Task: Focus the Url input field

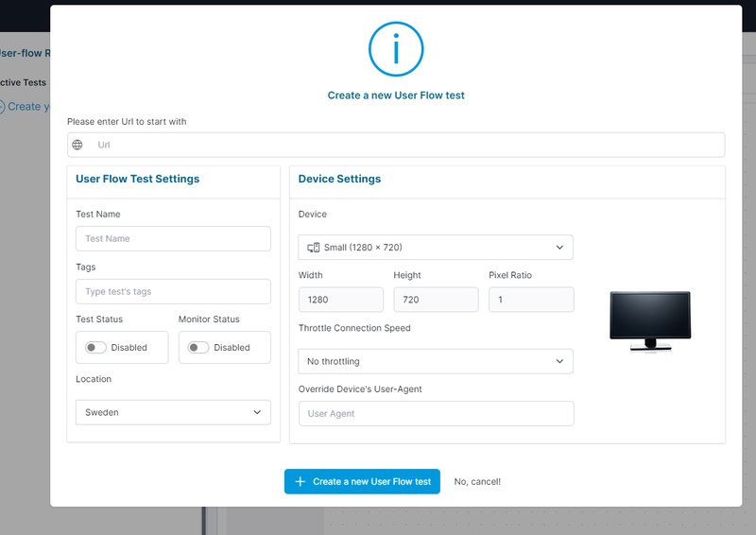Action: coord(406,145)
